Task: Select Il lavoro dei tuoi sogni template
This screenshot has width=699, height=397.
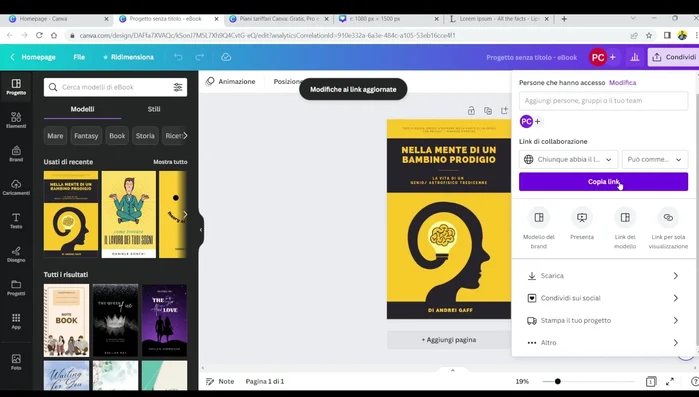Action: click(129, 214)
